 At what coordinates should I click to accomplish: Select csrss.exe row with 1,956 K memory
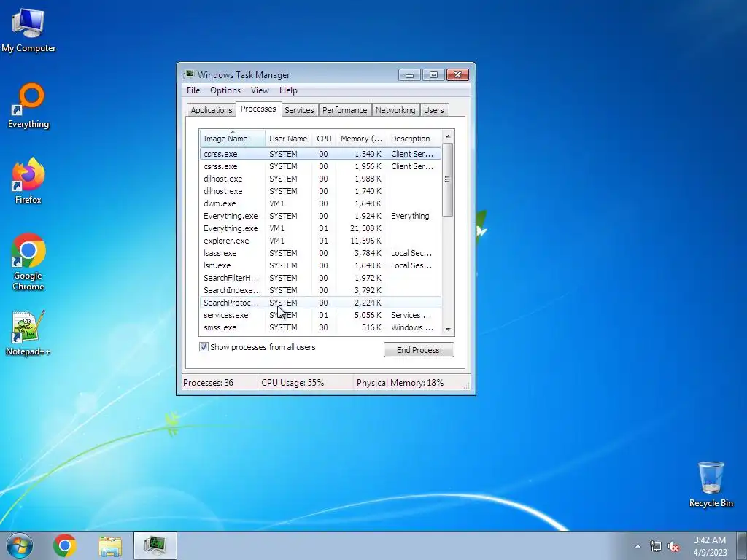pyautogui.click(x=320, y=166)
